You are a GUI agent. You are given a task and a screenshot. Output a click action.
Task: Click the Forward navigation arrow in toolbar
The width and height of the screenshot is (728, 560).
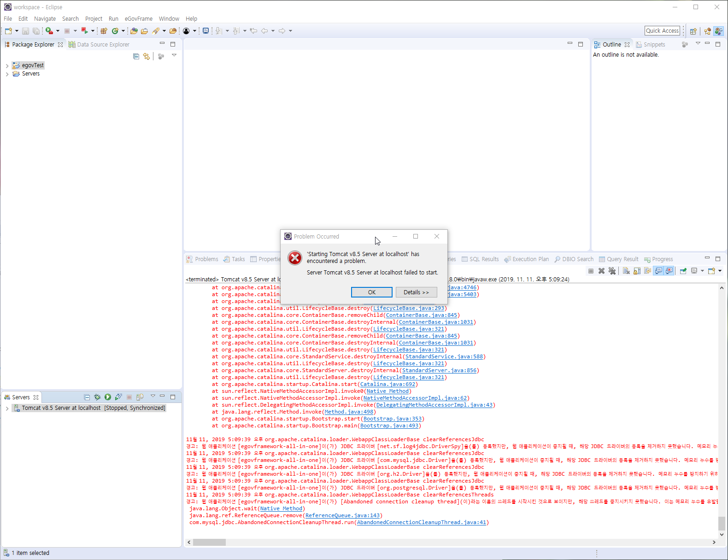282,31
